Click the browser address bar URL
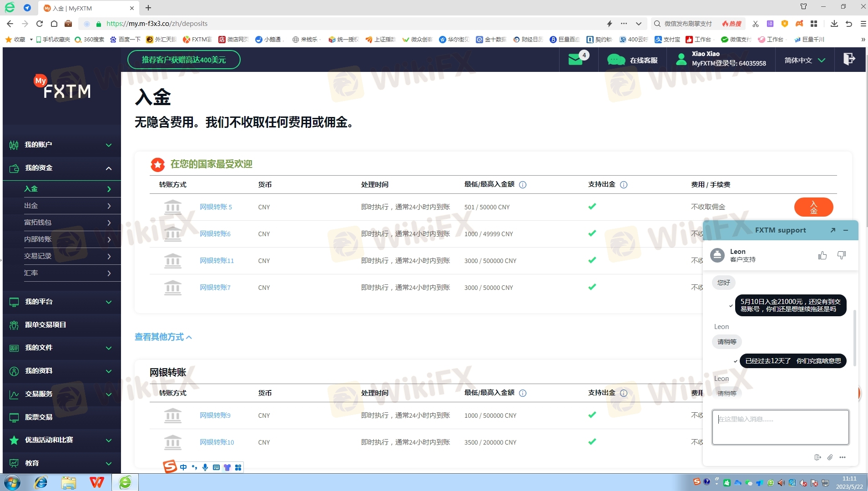The height and width of the screenshot is (491, 868). pyautogui.click(x=157, y=24)
